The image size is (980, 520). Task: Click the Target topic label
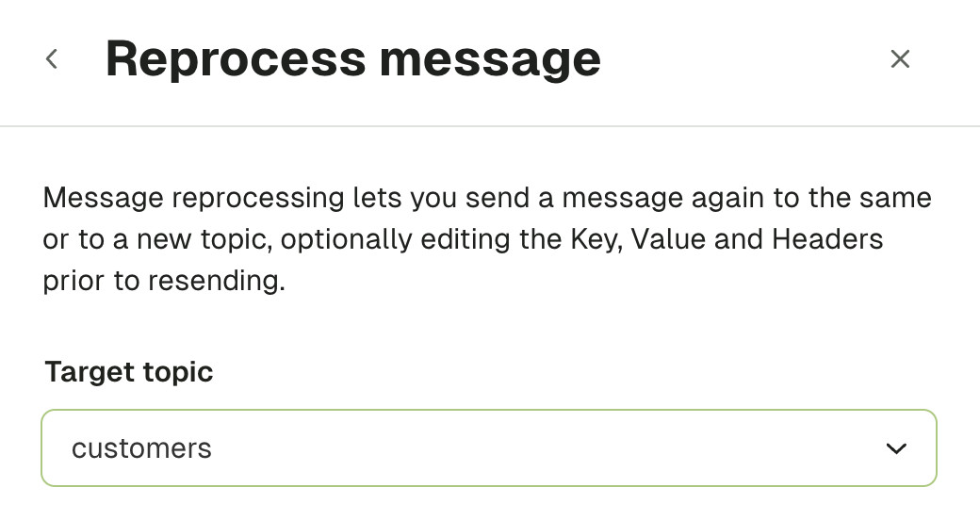[129, 372]
